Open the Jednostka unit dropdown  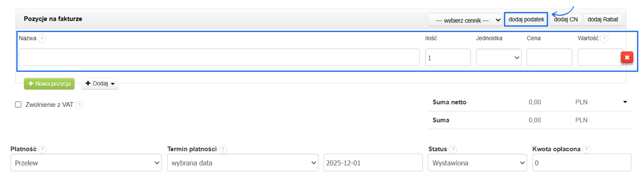pos(498,57)
